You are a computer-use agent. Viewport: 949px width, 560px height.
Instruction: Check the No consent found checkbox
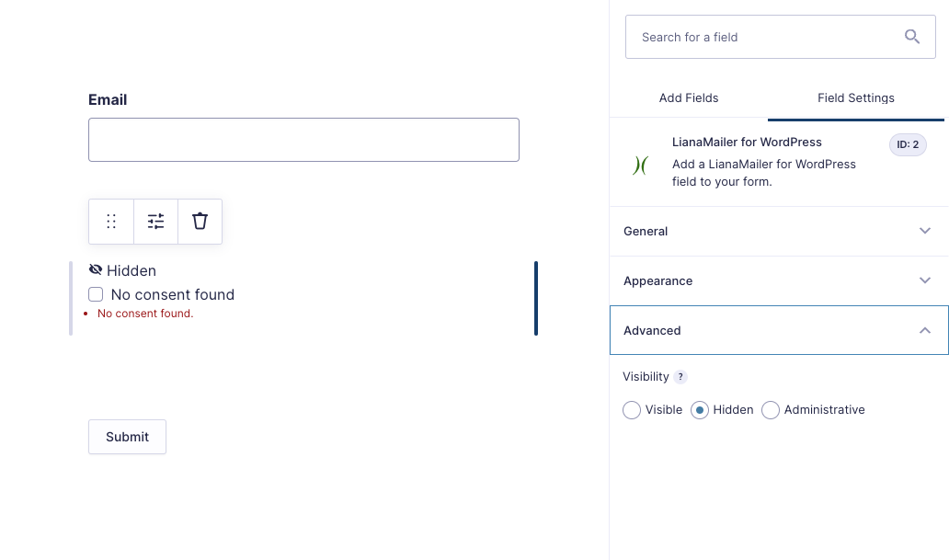click(96, 294)
